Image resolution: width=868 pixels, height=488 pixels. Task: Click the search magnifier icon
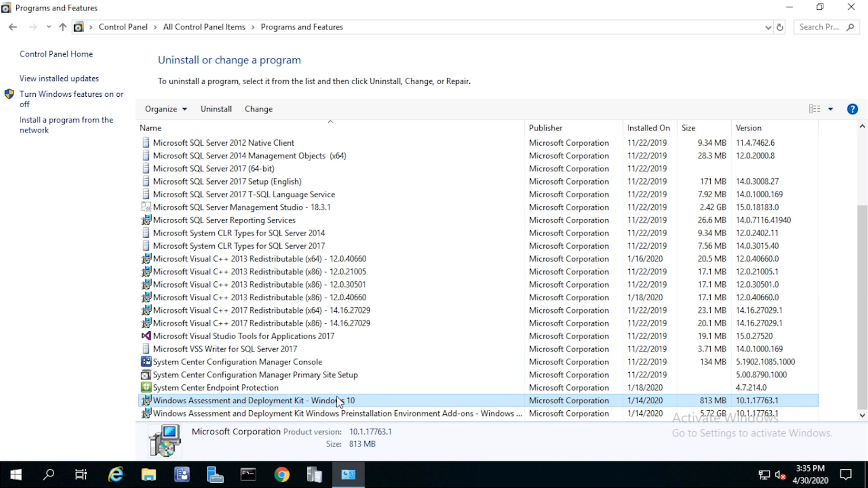(850, 27)
